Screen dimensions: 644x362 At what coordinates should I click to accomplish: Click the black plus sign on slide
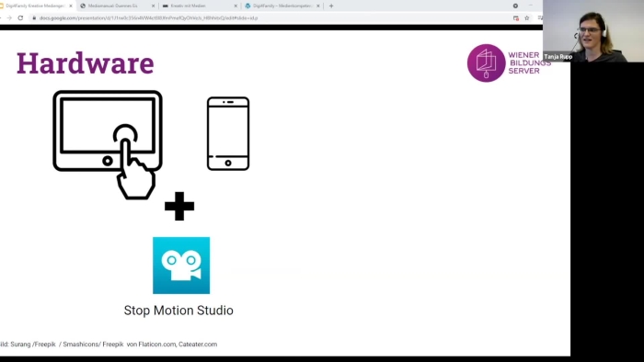tap(179, 206)
